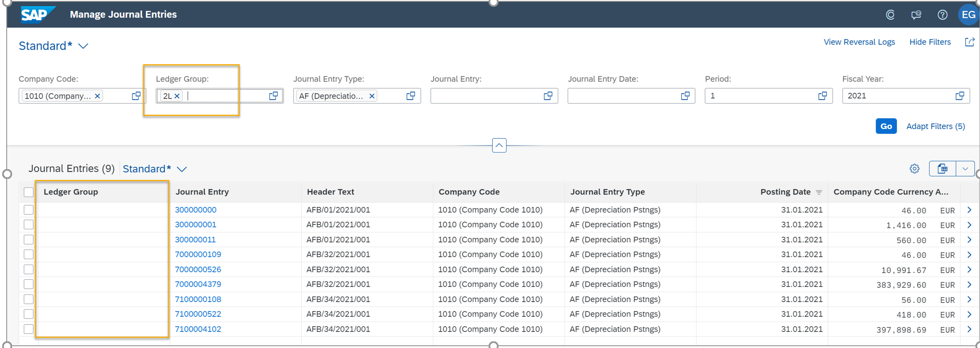Image resolution: width=980 pixels, height=348 pixels.
Task: Open journal entry 300000011 link
Action: [x=195, y=240]
